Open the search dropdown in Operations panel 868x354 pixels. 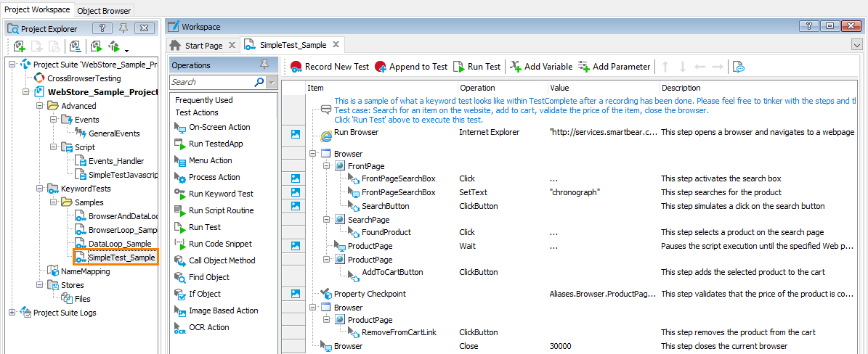(x=271, y=83)
